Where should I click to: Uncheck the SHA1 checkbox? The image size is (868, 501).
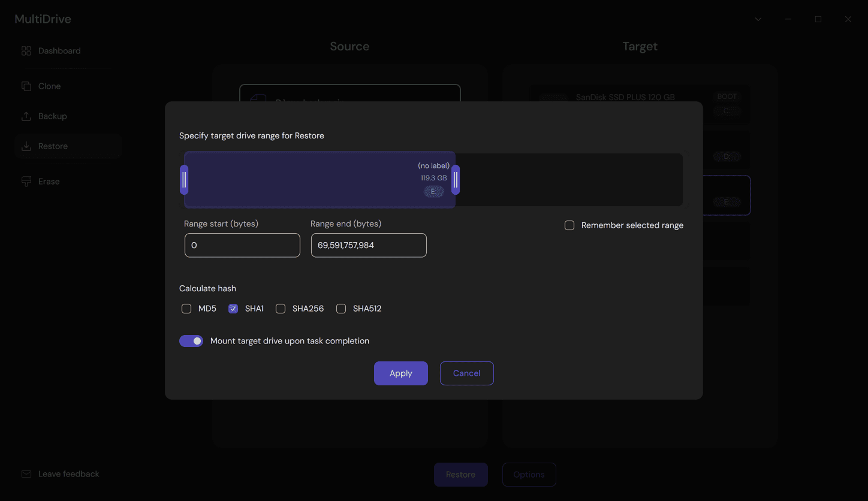233,308
